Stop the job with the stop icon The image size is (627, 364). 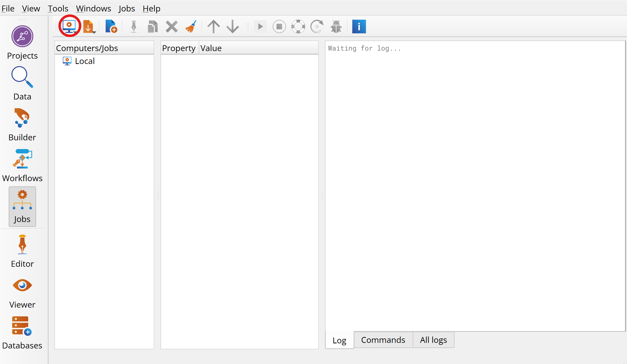click(279, 26)
